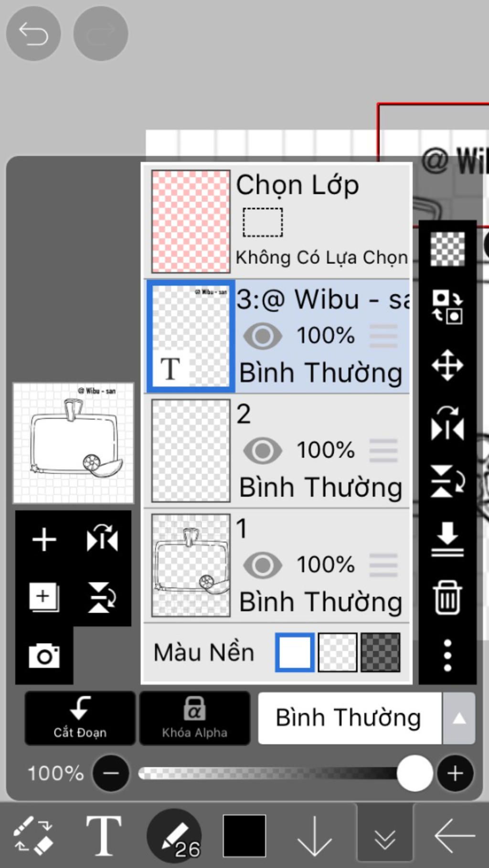Hide layer 3 Wibu-san via eye icon
Viewport: 489px width, 868px height.
[262, 336]
